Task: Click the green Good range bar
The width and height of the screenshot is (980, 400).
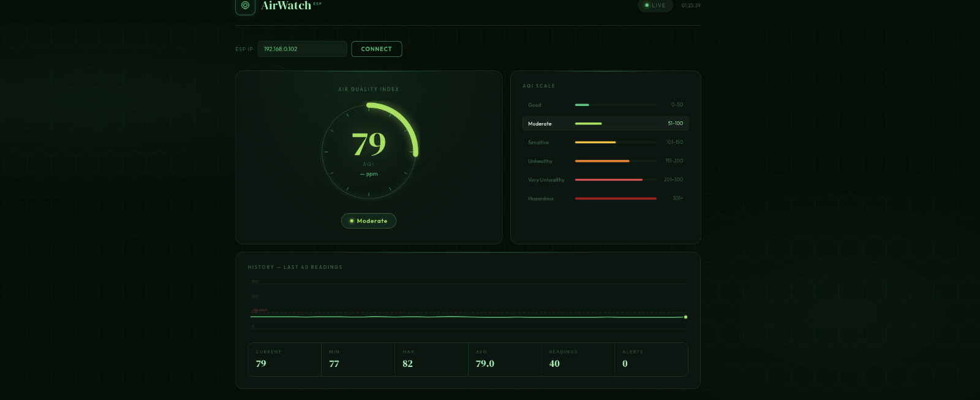Action: [x=582, y=105]
